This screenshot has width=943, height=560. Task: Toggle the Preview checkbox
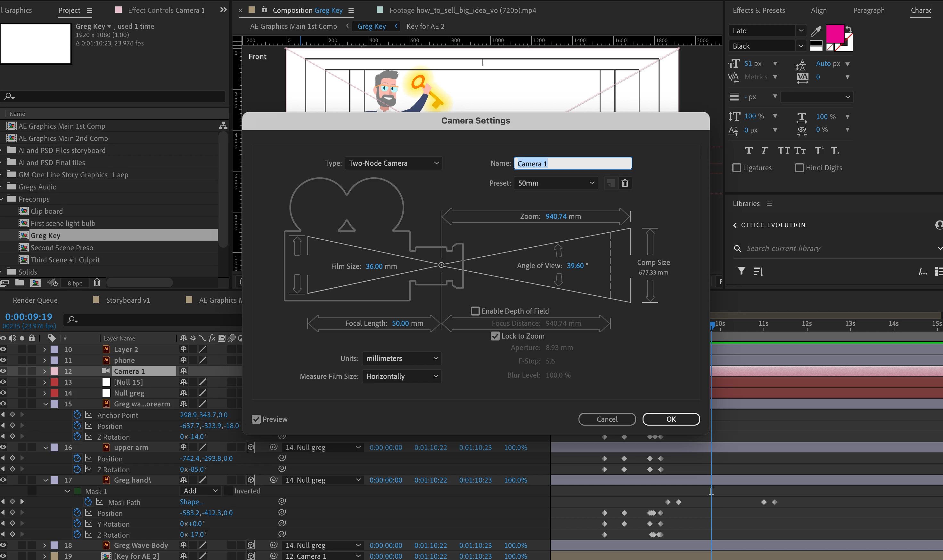coord(256,419)
